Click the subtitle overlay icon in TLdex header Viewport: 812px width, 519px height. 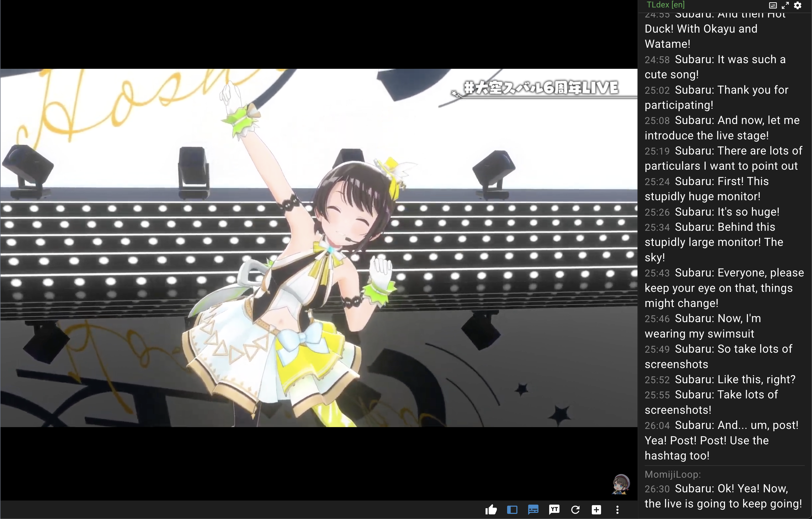(772, 5)
